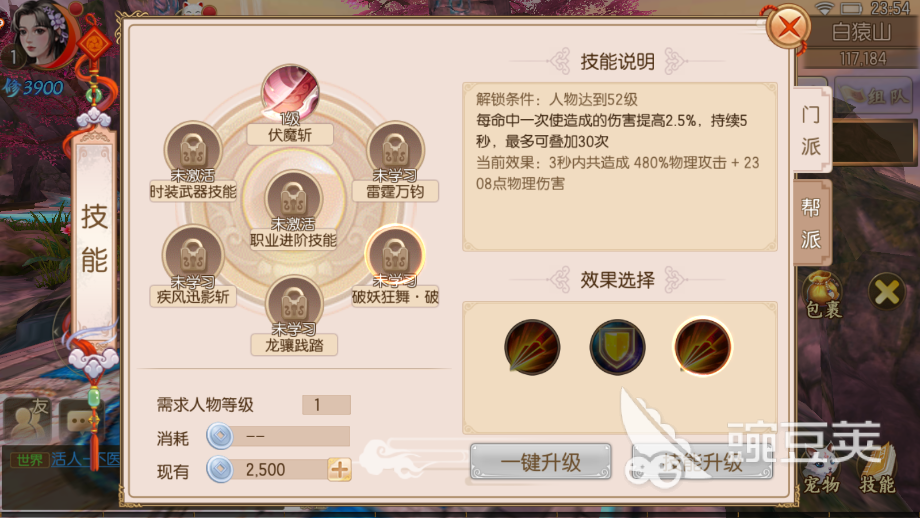
Task: Choose the shield effect option
Action: (x=617, y=347)
